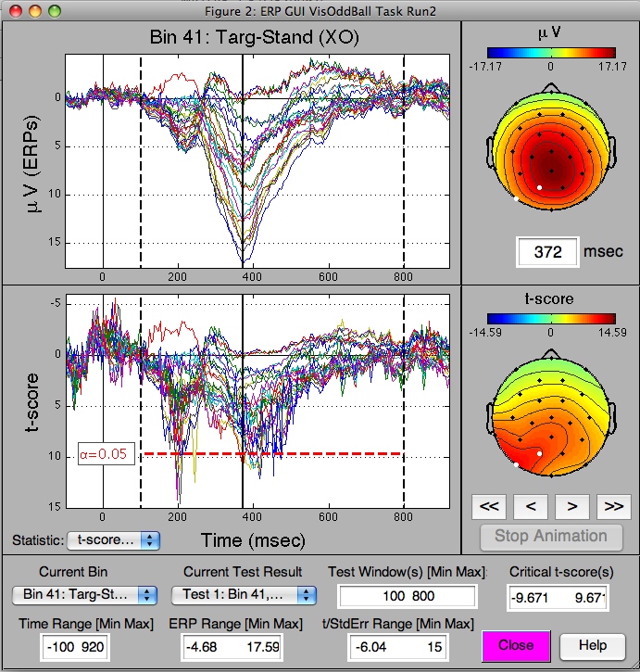Viewport: 640px width, 672px height.
Task: Open the Statistic t-score dropdown
Action: point(113,539)
